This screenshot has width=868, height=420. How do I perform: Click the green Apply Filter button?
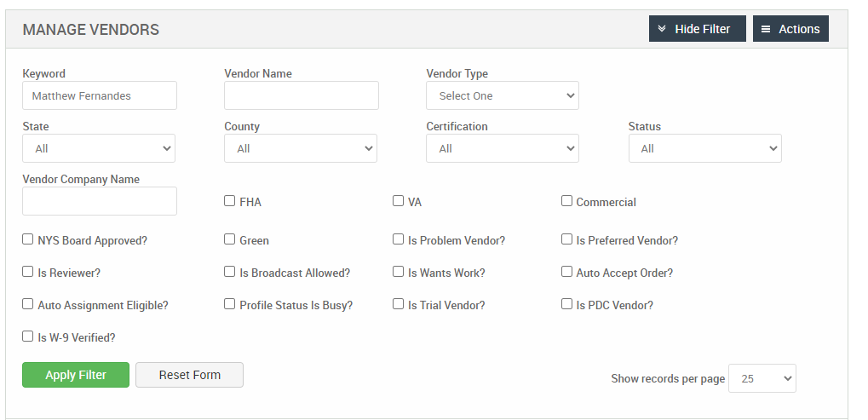pos(76,375)
